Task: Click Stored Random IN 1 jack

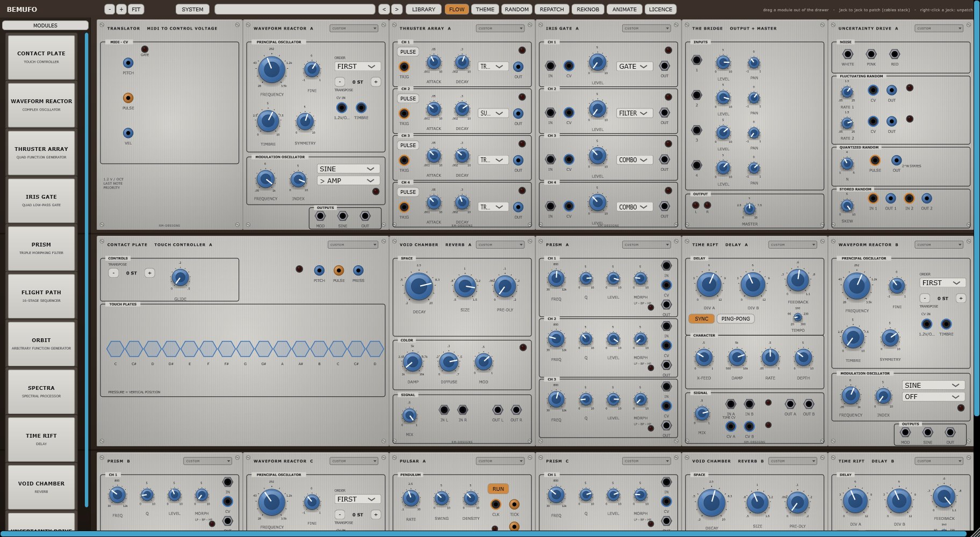Action: (x=873, y=198)
